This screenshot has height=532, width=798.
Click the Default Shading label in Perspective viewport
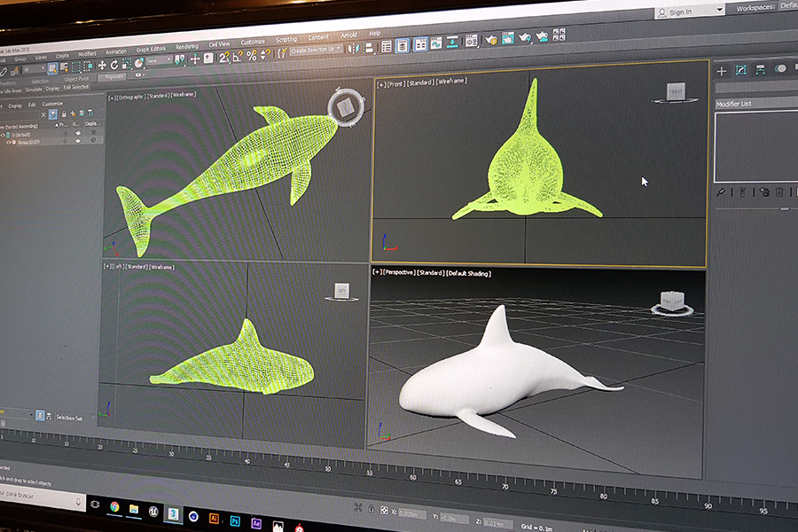[x=468, y=273]
